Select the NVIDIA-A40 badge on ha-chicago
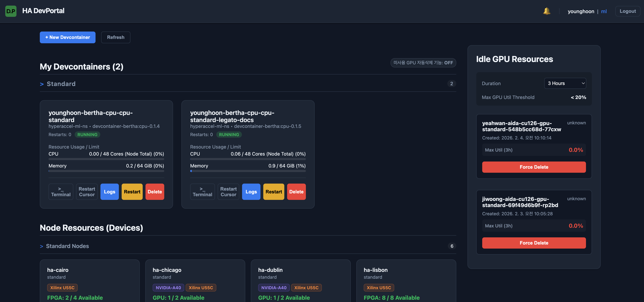Image resolution: width=644 pixels, height=302 pixels. [x=168, y=287]
